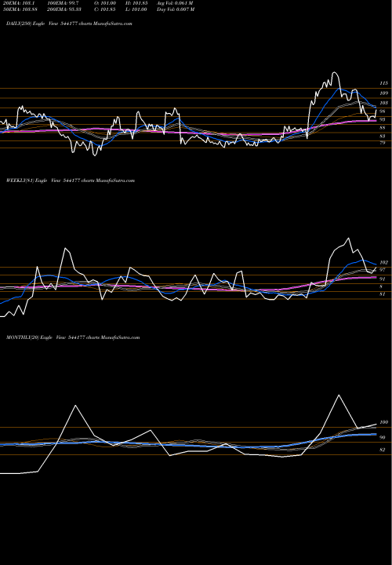The width and height of the screenshot is (392, 565).
Task: Click the 90 price label on monthly chart
Action: [383, 437]
